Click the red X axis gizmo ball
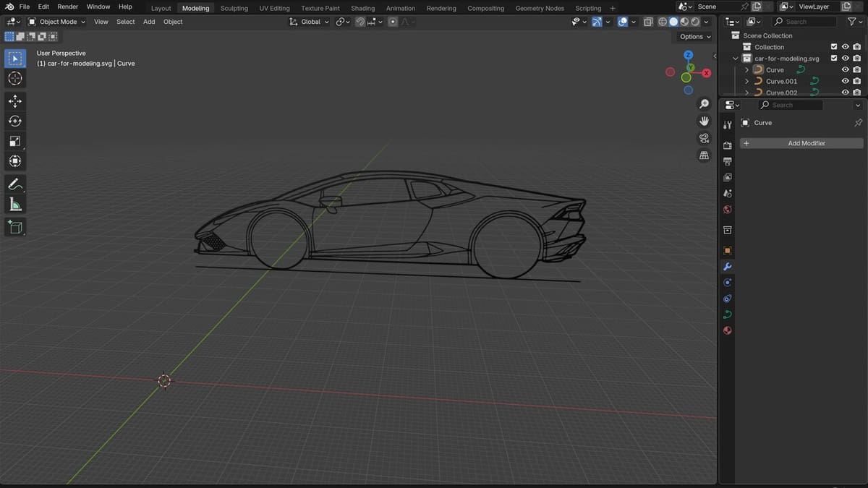 tap(706, 73)
